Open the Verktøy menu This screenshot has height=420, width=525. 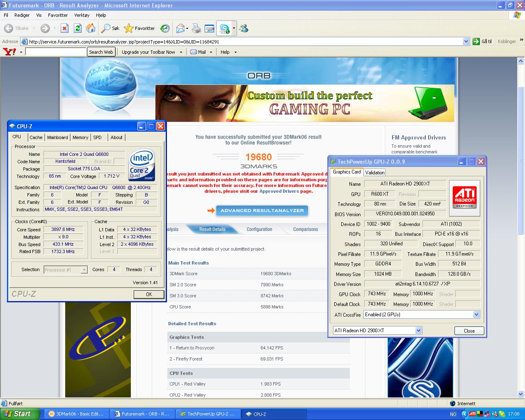click(x=82, y=15)
